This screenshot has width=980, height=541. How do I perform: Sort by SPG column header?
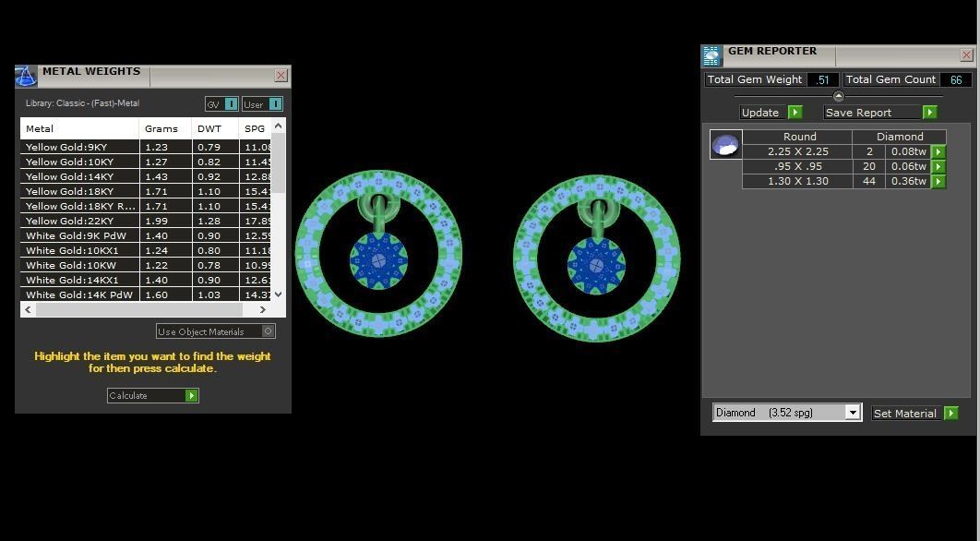coord(256,129)
